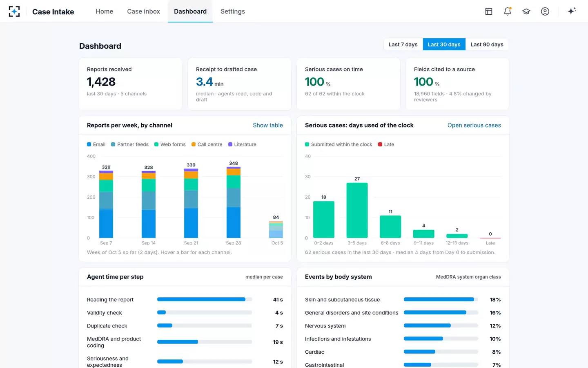Click the Nervous system row label

point(325,326)
